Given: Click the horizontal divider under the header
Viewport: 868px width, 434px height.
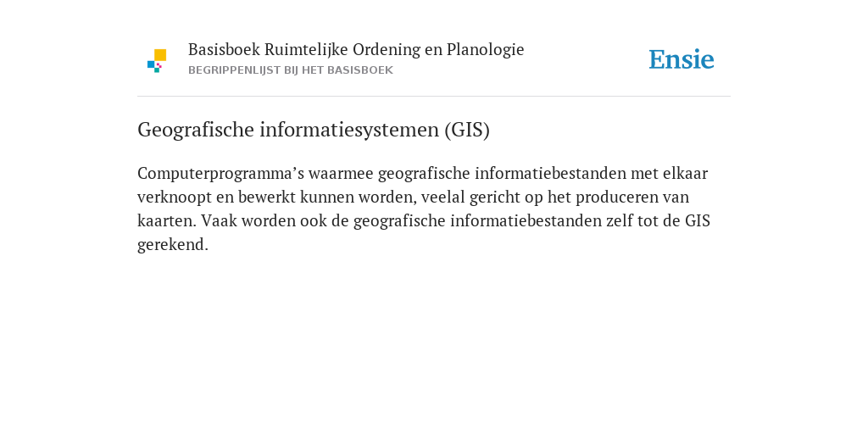Looking at the screenshot, I should [x=434, y=97].
